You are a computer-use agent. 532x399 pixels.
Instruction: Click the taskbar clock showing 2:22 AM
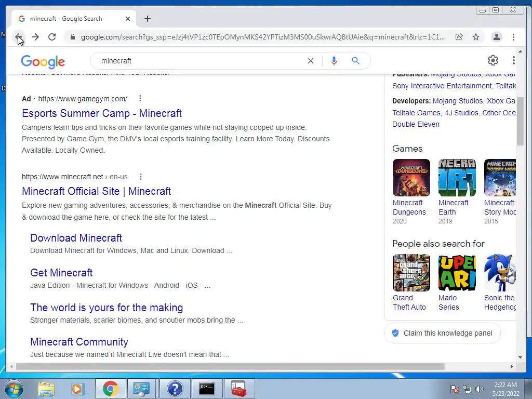click(x=506, y=389)
